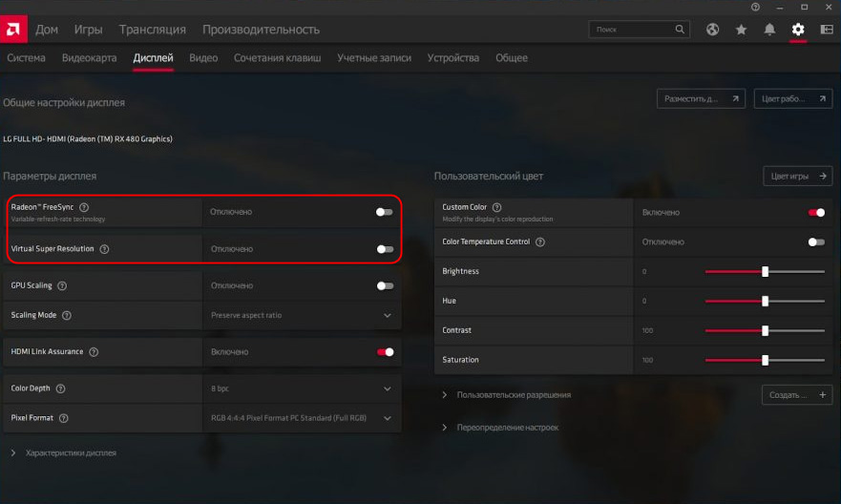
Task: Adjust the Brightness slider handle
Action: pyautogui.click(x=765, y=271)
